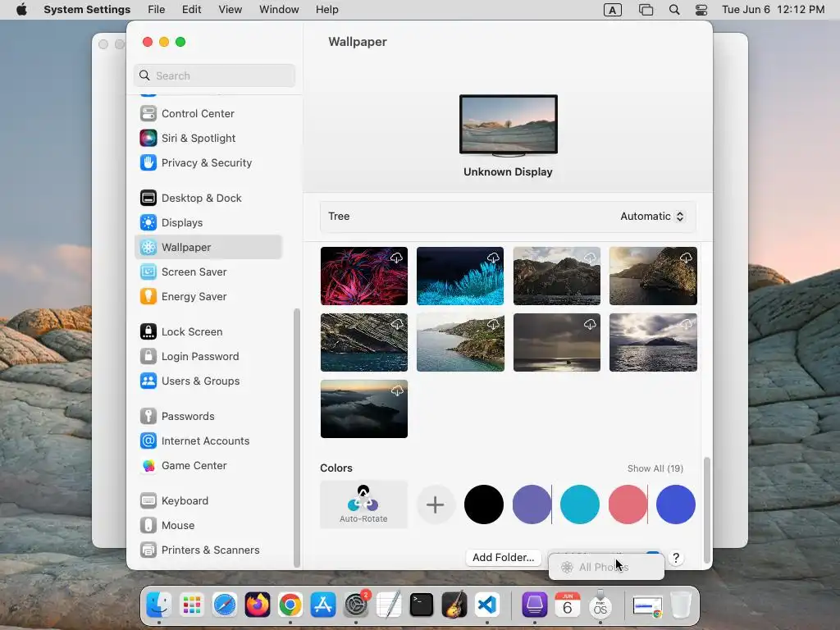Image resolution: width=840 pixels, height=630 pixels.
Task: Open the Edit menu
Action: [x=191, y=10]
